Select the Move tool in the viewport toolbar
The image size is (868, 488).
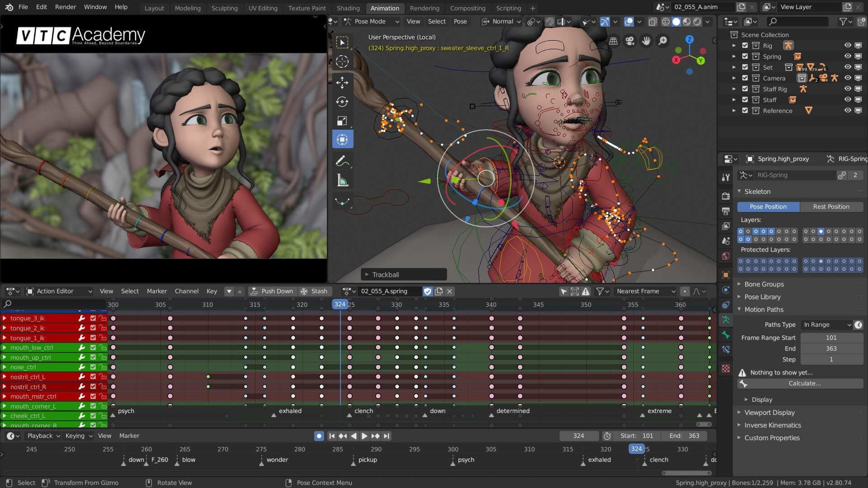(x=342, y=83)
